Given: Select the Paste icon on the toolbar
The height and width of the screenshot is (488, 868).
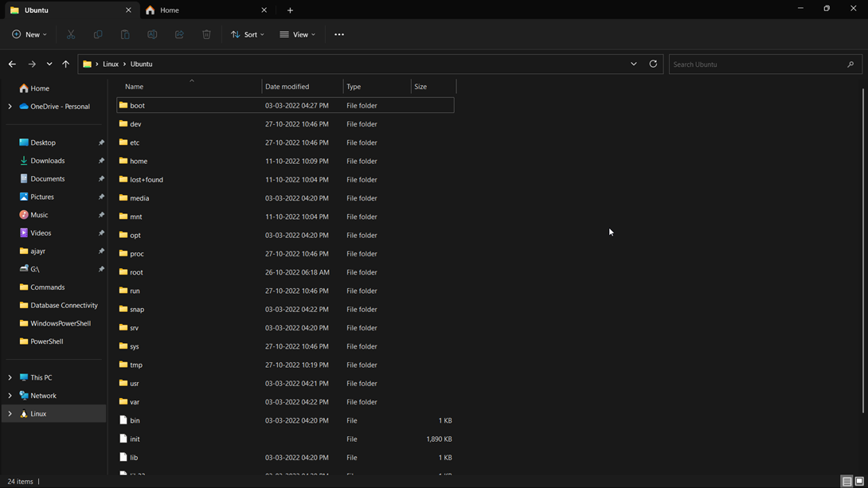Looking at the screenshot, I should point(124,34).
